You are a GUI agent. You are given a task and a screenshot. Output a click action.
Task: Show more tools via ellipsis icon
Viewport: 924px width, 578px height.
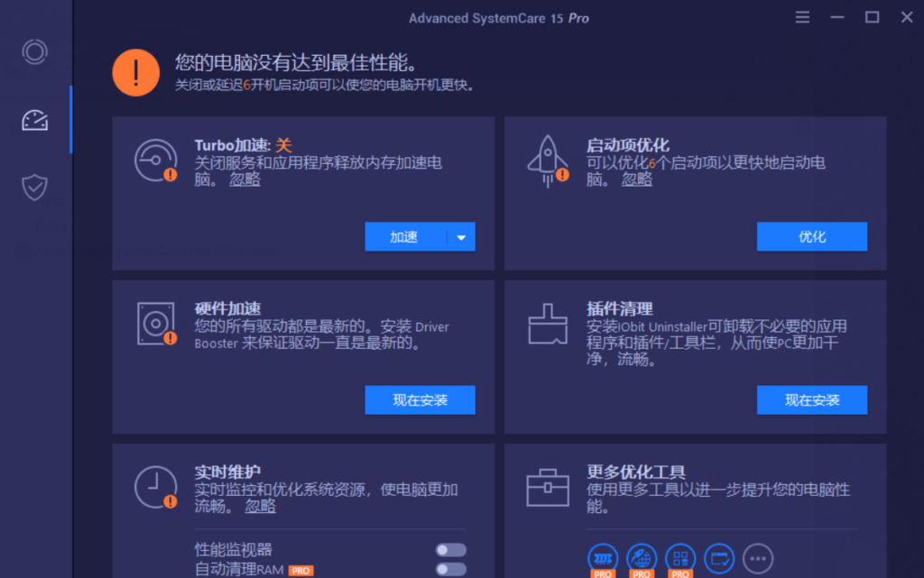click(x=758, y=558)
